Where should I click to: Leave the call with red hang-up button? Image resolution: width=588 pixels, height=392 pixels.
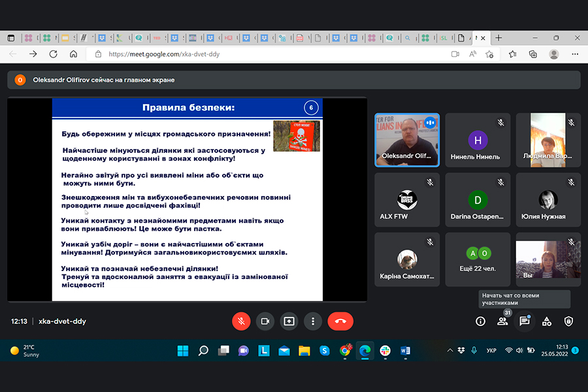(340, 321)
